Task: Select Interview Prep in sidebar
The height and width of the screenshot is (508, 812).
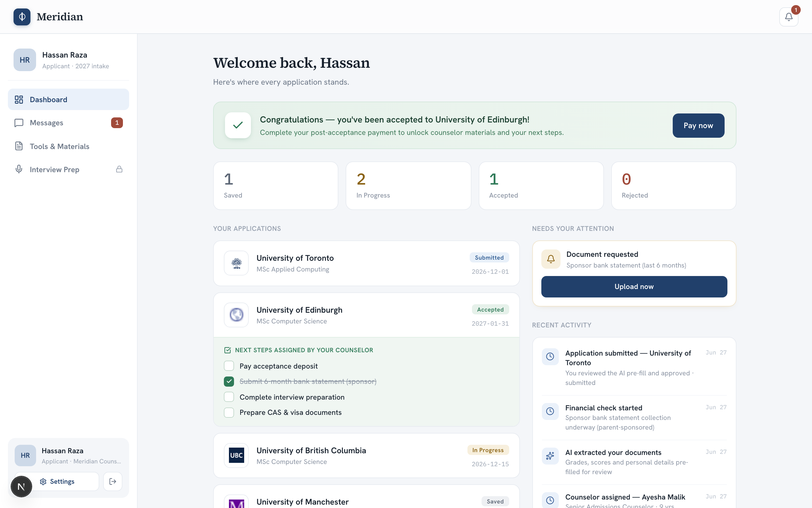Action: pos(69,169)
